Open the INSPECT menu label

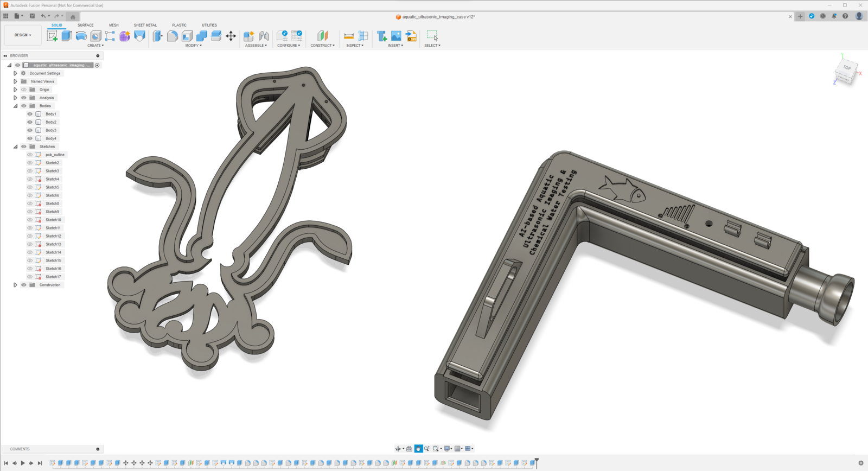pyautogui.click(x=355, y=46)
